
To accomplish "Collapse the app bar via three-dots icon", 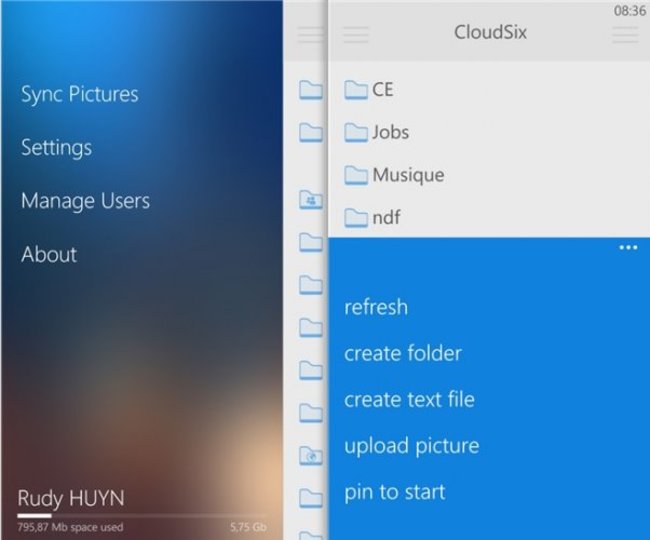I will [627, 248].
